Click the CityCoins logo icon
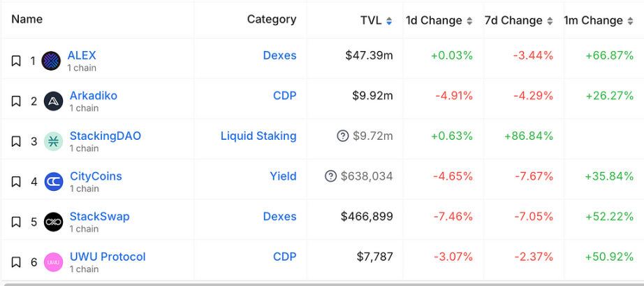 point(54,182)
